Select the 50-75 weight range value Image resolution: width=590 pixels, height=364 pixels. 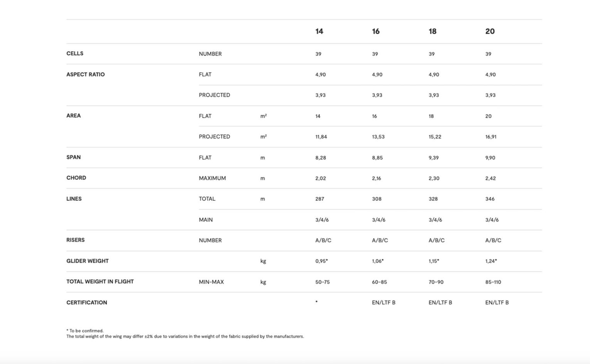[x=322, y=282]
